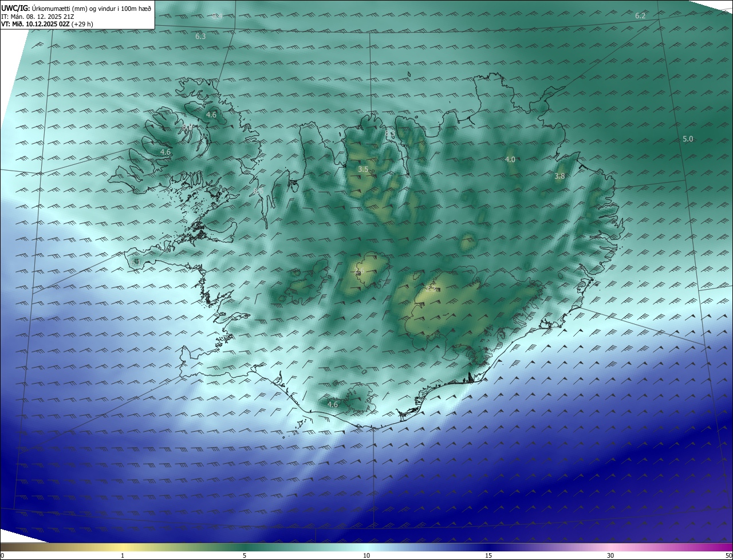This screenshot has width=733, height=560.
Task: Click the title "UWC/IG: Úrkomumætti (mm) og vindur"
Action: [x=76, y=8]
